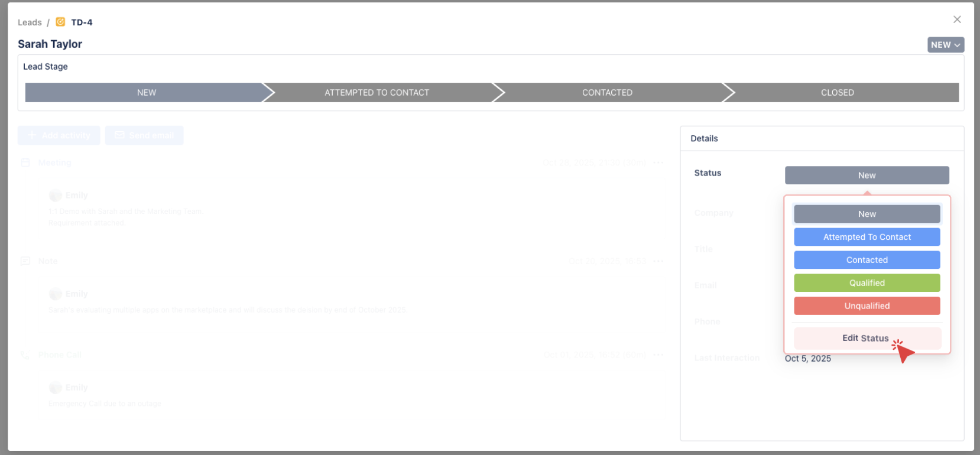Set status to Unqualified
The height and width of the screenshot is (455, 980).
[867, 306]
